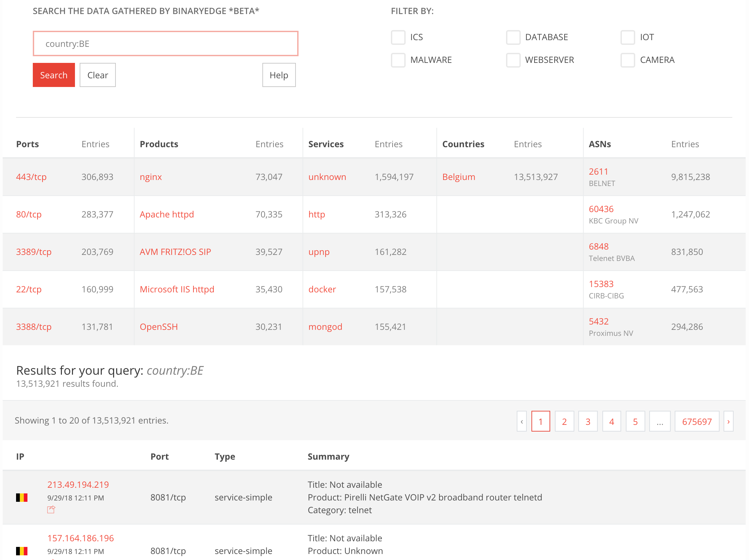Toggle the CAMERA filter checkbox
The image size is (749, 560).
(x=628, y=60)
